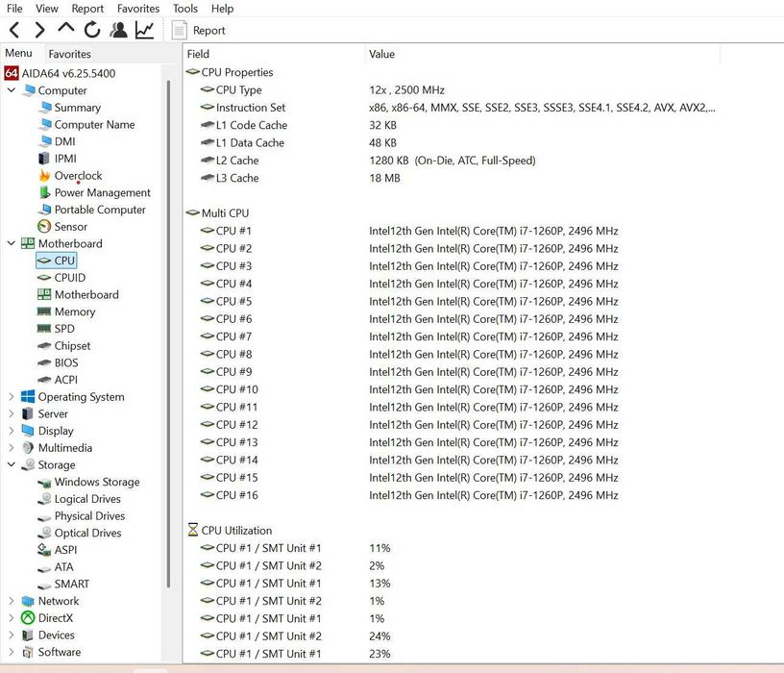Open the Power Management battery icon
The width and height of the screenshot is (784, 673).
(x=44, y=192)
